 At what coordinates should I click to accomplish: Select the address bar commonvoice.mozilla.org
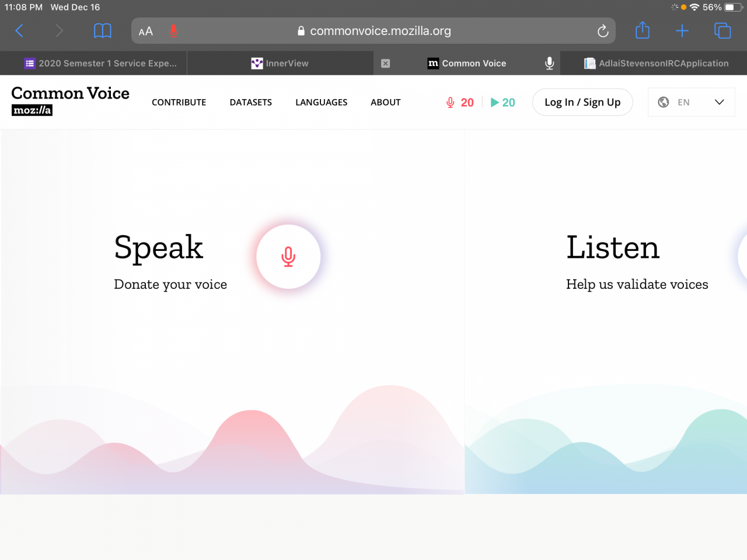click(x=373, y=31)
